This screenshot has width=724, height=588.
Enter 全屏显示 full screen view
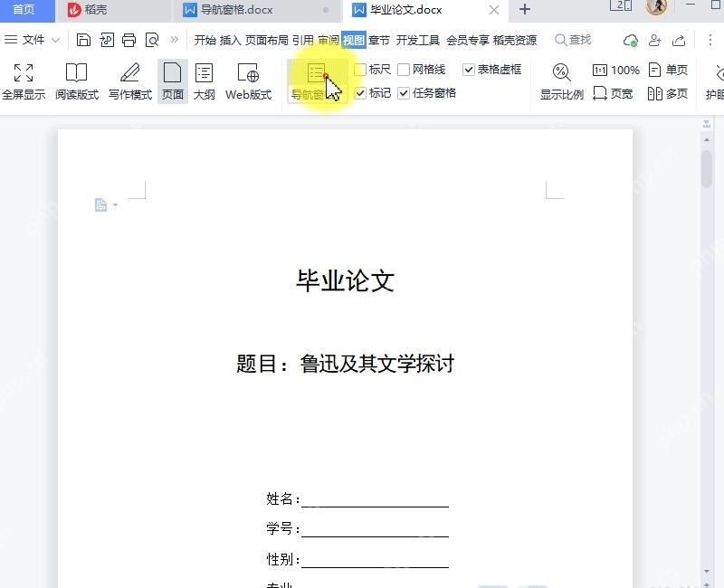pos(24,81)
